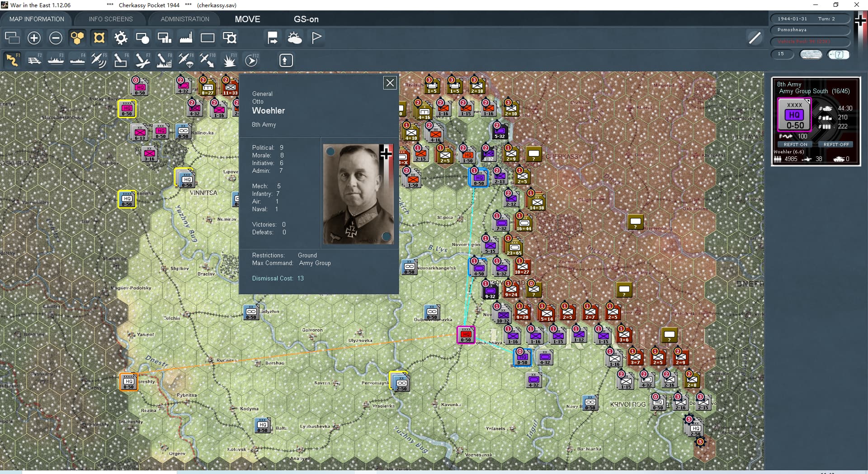The height and width of the screenshot is (474, 868).
Task: Click '8th Army' under the leader name
Action: click(264, 124)
